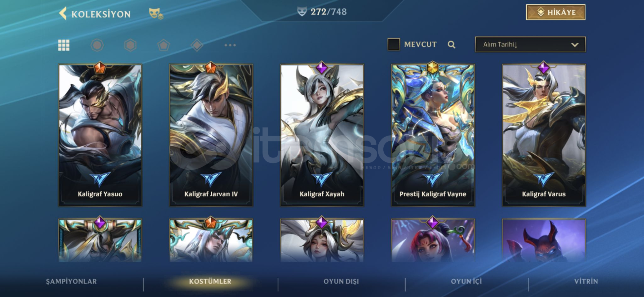
Task: Open the Alım Tarihi sort dropdown
Action: 530,44
